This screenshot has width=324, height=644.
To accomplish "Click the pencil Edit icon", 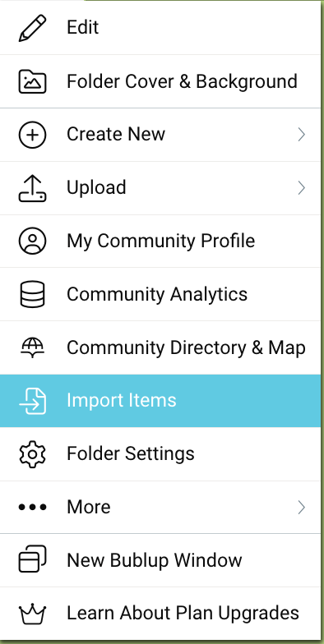I will [x=33, y=28].
